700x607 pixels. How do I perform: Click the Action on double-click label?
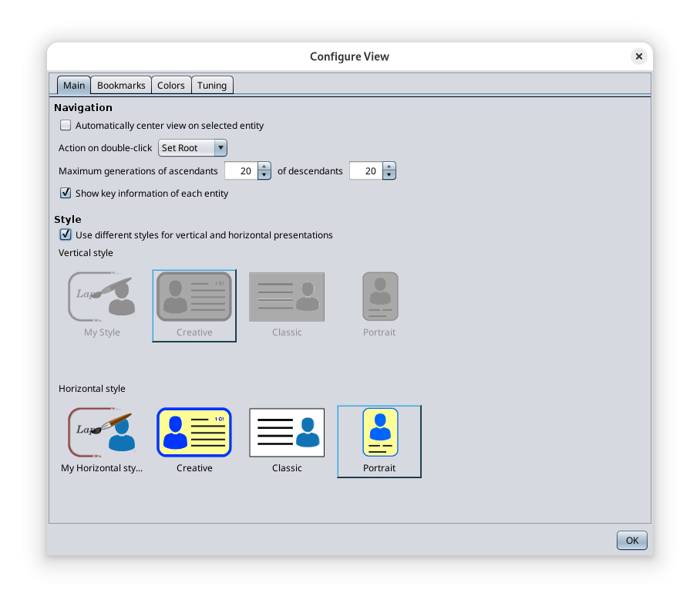click(x=106, y=148)
